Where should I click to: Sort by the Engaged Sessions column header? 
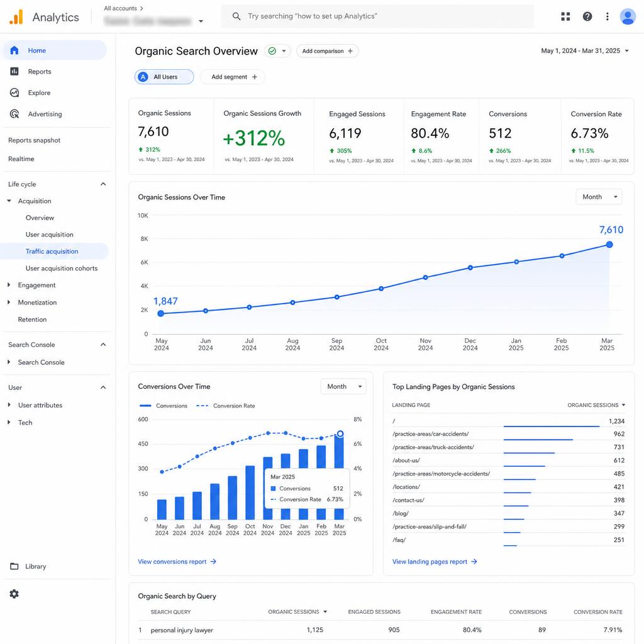[x=374, y=611]
